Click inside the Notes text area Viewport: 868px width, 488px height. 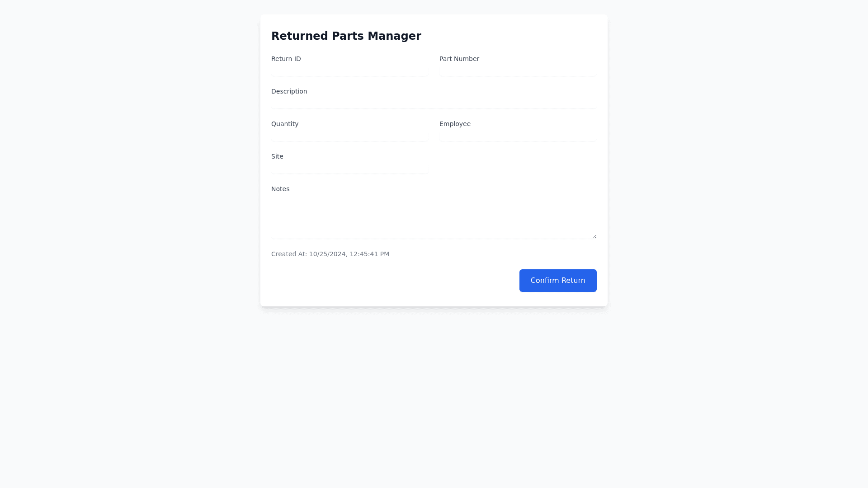pyautogui.click(x=434, y=218)
